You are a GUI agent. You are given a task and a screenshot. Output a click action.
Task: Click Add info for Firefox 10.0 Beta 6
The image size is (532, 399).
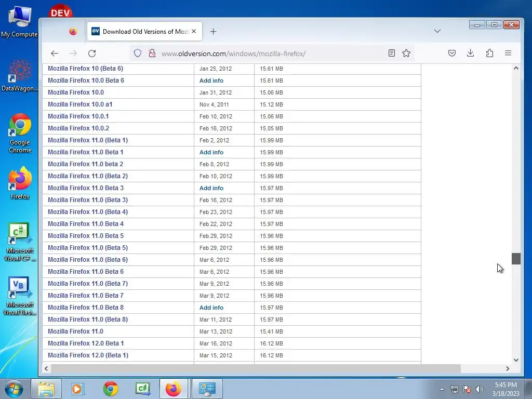(x=211, y=81)
